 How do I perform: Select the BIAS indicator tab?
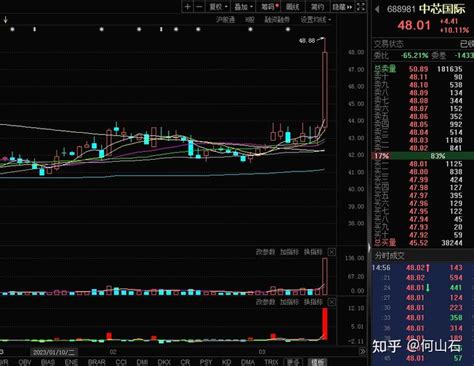47,362
